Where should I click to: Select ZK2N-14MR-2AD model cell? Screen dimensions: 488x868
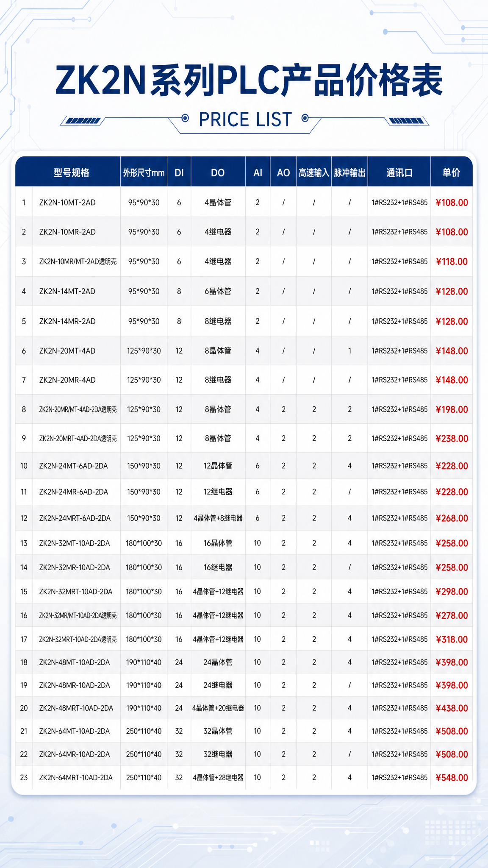tap(67, 321)
